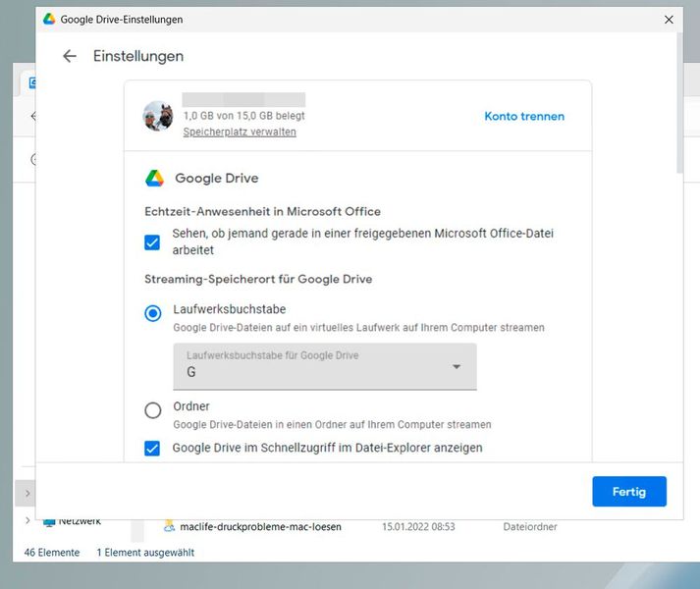The width and height of the screenshot is (700, 589).
Task: Expand the highlighted tree item in the Explorer sidebar
Action: point(27,494)
